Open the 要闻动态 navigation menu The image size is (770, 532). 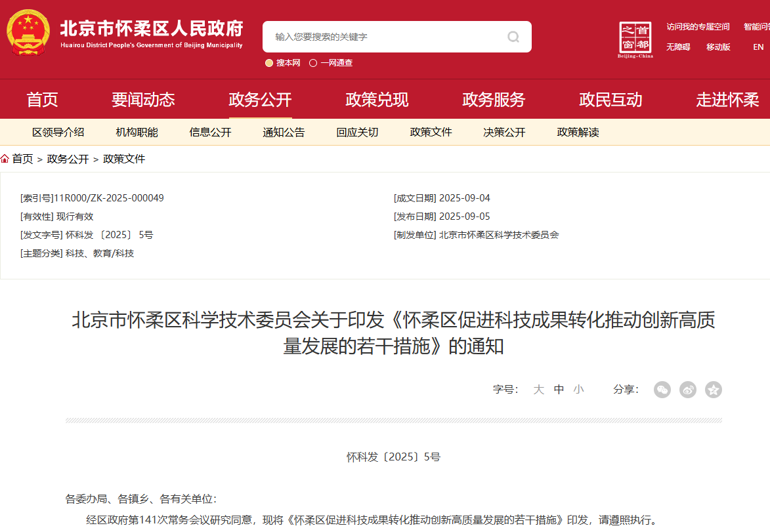click(144, 99)
